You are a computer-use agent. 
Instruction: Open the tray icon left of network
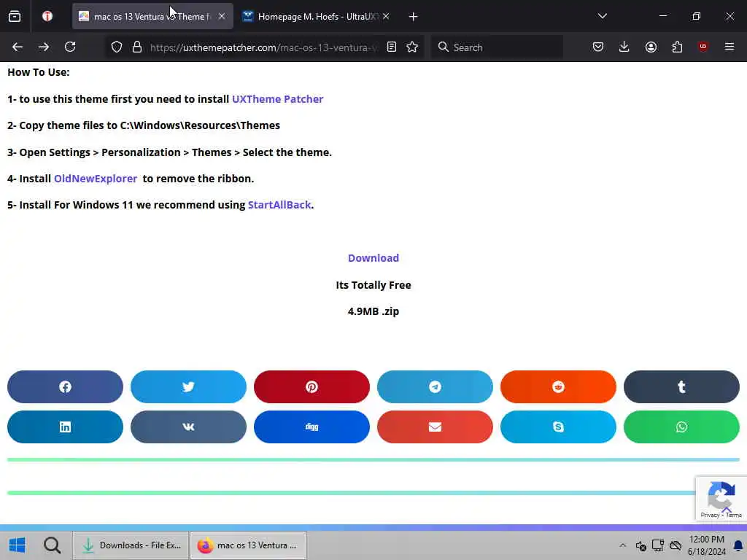pyautogui.click(x=640, y=545)
